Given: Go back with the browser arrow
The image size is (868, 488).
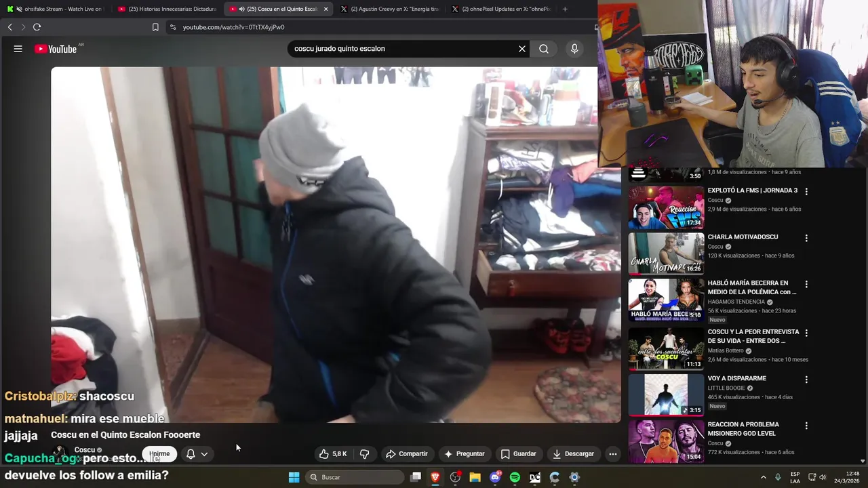Looking at the screenshot, I should tap(9, 27).
